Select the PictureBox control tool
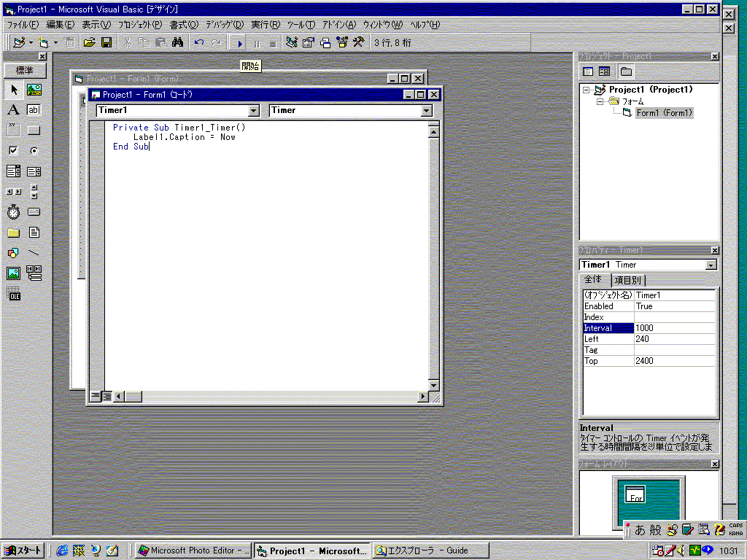The width and height of the screenshot is (747, 560). [x=34, y=90]
